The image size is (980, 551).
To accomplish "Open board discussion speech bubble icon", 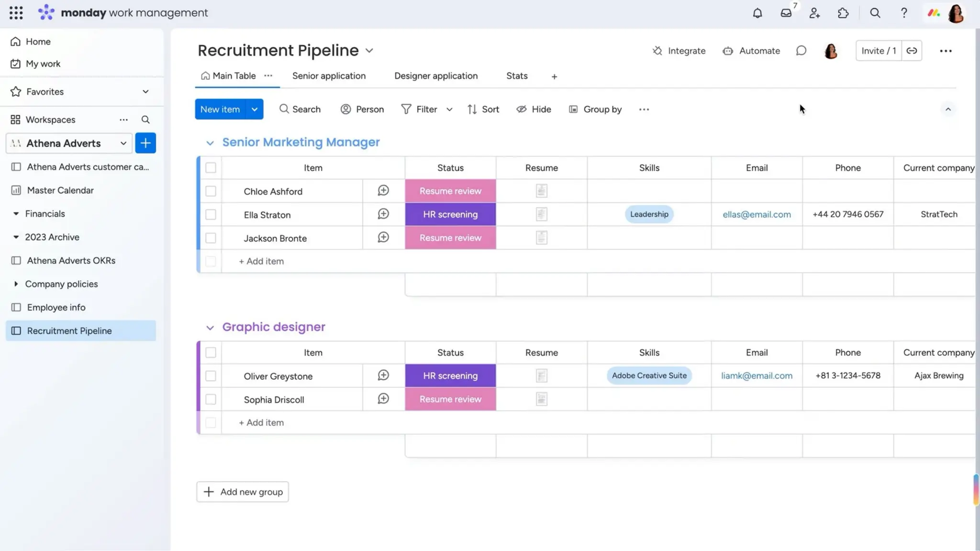I will [801, 51].
